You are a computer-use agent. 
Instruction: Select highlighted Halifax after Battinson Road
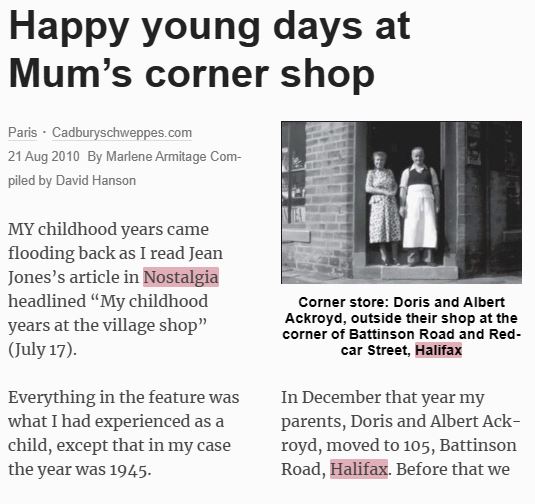(x=359, y=469)
